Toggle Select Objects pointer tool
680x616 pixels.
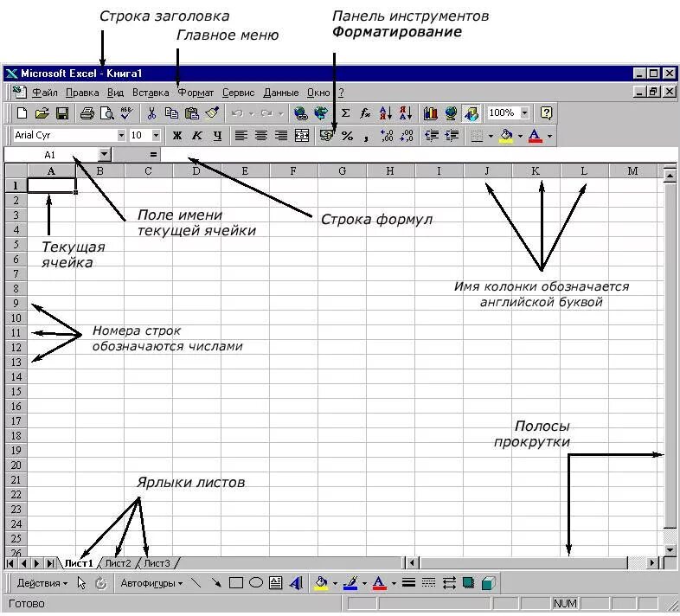pos(81,583)
